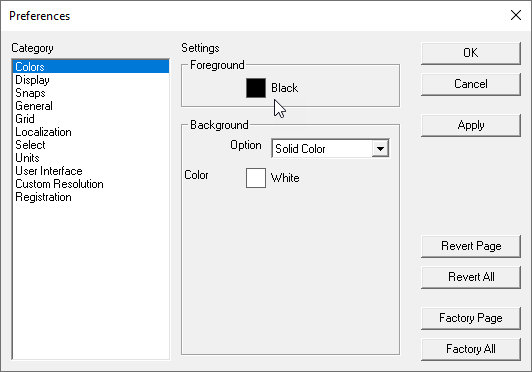
Task: Click the white background color swatch
Action: coord(256,178)
